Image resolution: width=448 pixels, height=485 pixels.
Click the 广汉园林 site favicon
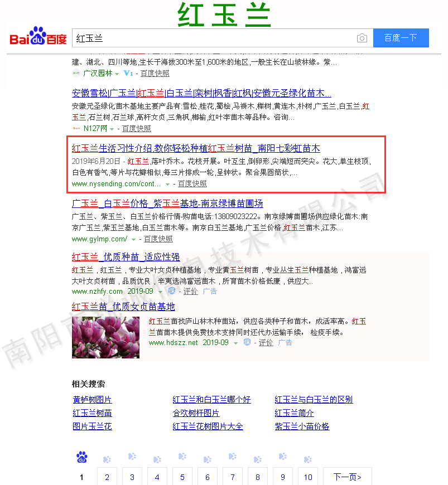76,73
